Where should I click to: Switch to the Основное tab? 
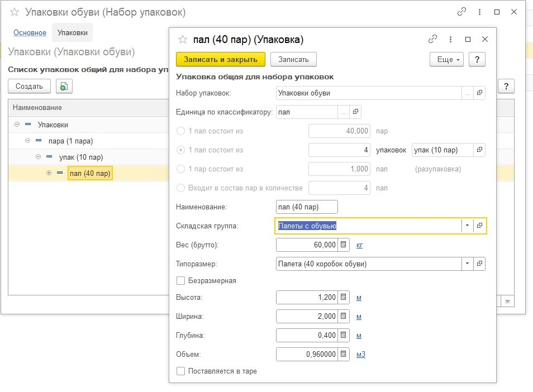tap(30, 33)
